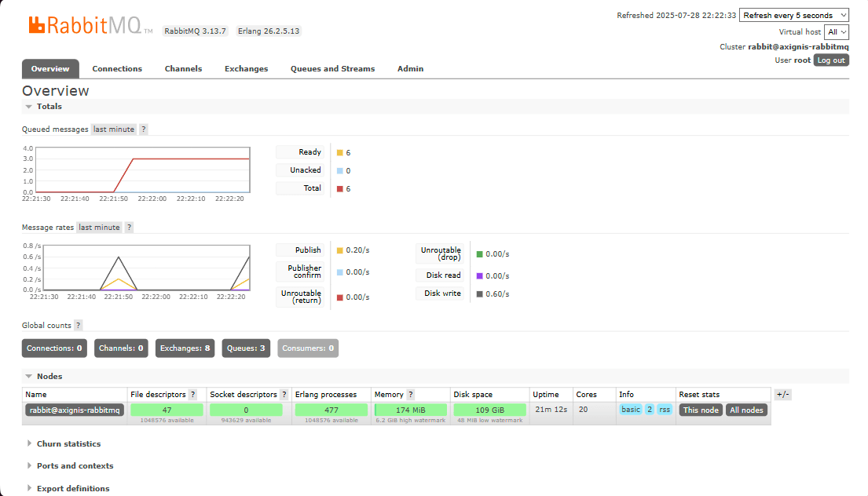Switch to the Channels tab

(183, 68)
